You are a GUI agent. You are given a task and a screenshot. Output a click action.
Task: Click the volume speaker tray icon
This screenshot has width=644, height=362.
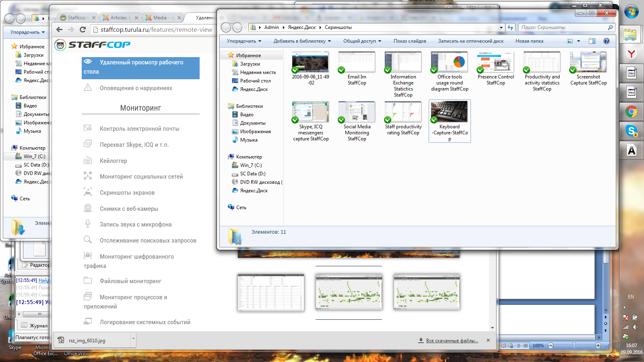(x=635, y=327)
